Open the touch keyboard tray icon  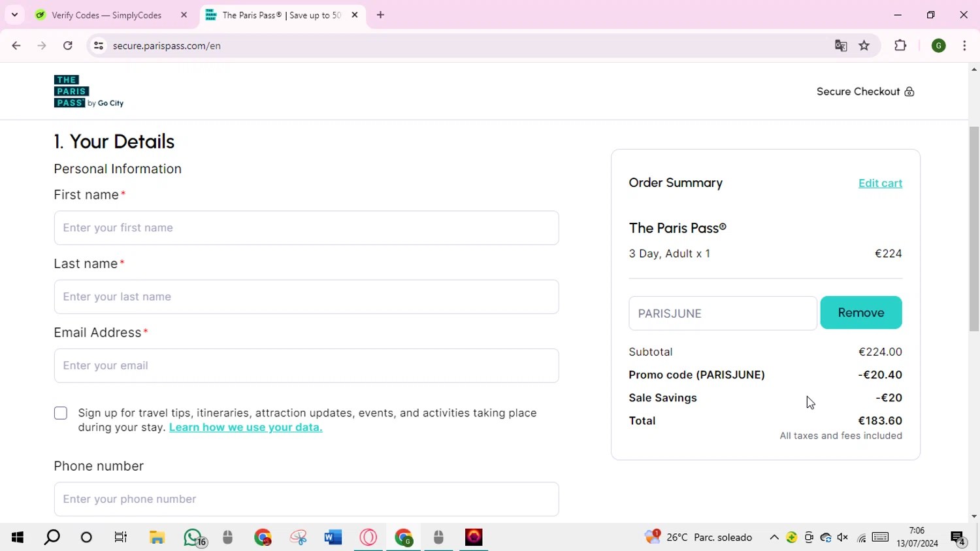point(880,537)
